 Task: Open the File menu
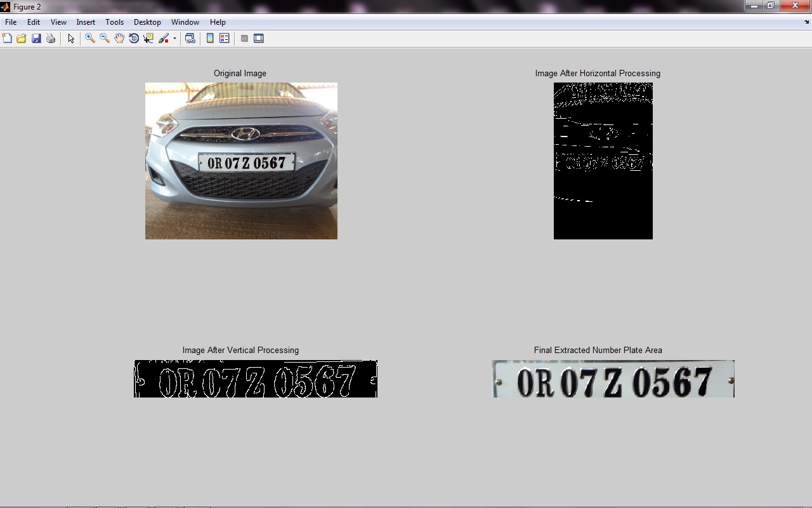point(11,22)
